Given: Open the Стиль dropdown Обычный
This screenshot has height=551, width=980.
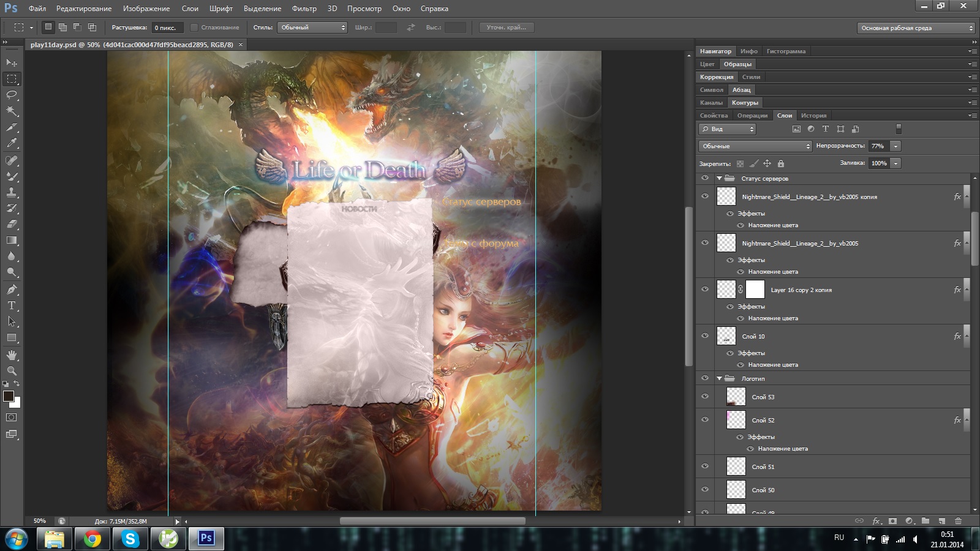Looking at the screenshot, I should (x=312, y=28).
